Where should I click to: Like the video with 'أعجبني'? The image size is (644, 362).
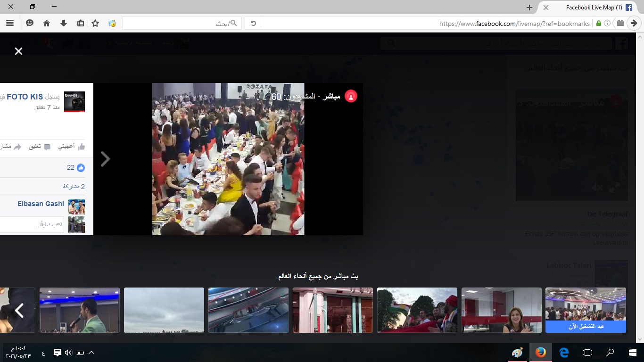click(72, 147)
